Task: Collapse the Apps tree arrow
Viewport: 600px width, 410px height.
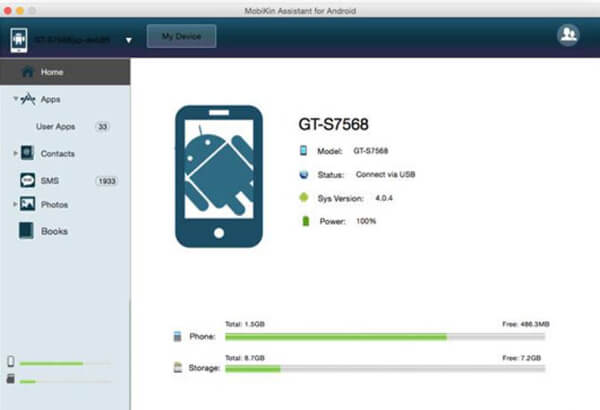Action: [15, 100]
